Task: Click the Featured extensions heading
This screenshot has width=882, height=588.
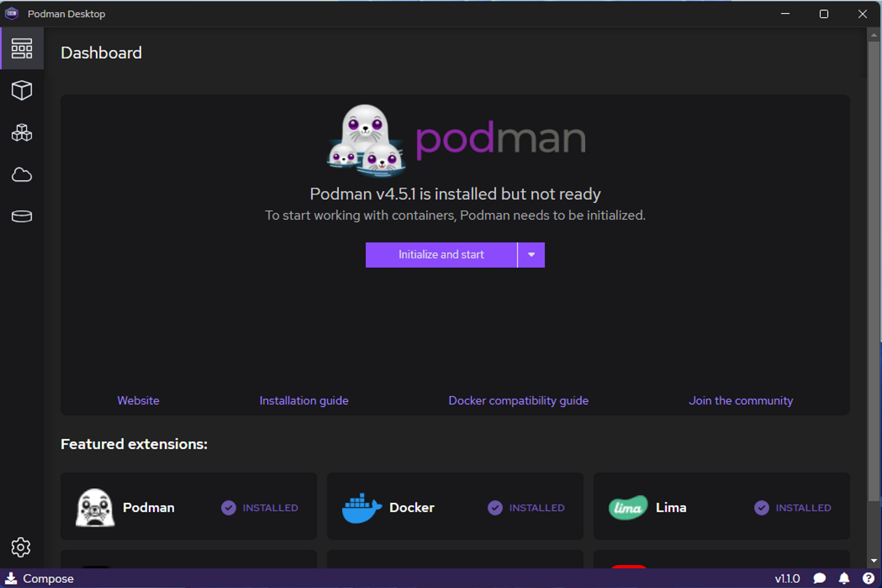Action: 134,444
